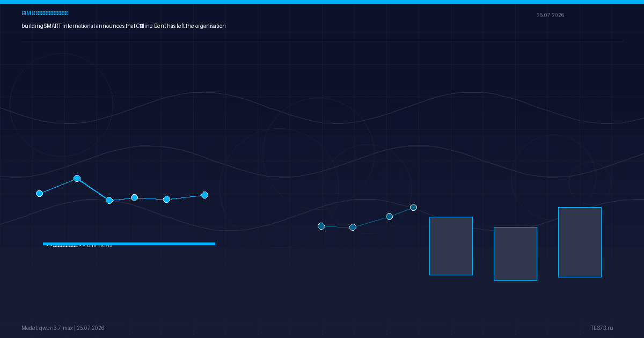The height and width of the screenshot is (338, 644).
Task: Select the first point of the dark teal line
Action: click(321, 226)
